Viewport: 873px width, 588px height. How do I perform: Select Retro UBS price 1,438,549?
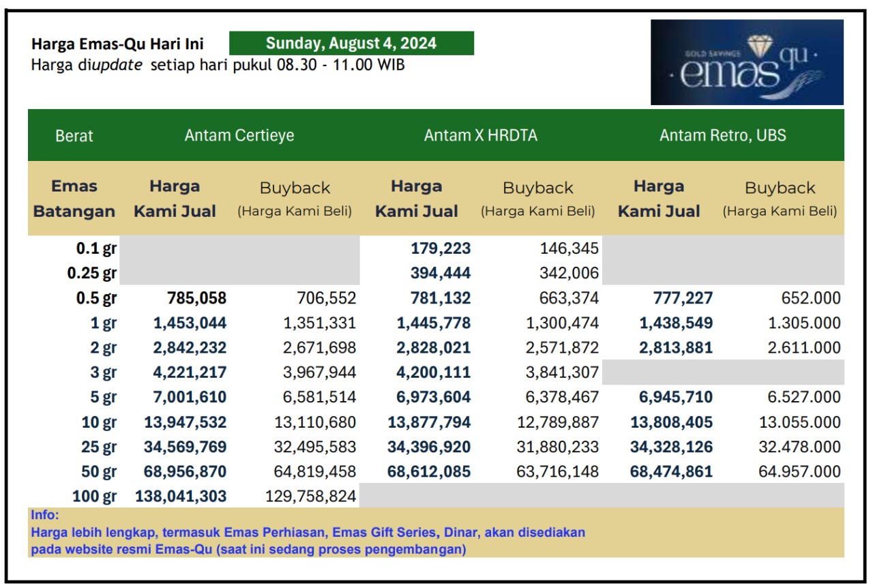pyautogui.click(x=676, y=323)
